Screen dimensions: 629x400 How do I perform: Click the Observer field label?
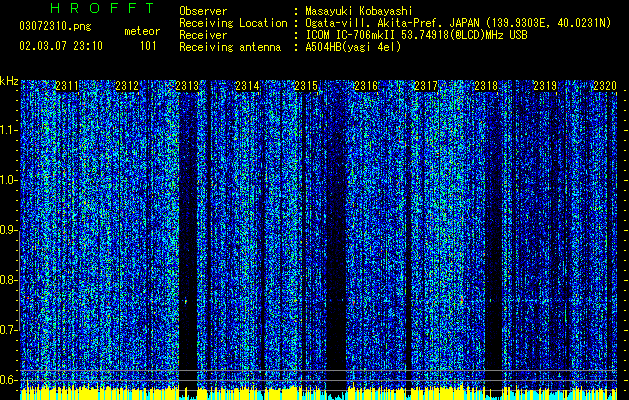(203, 11)
